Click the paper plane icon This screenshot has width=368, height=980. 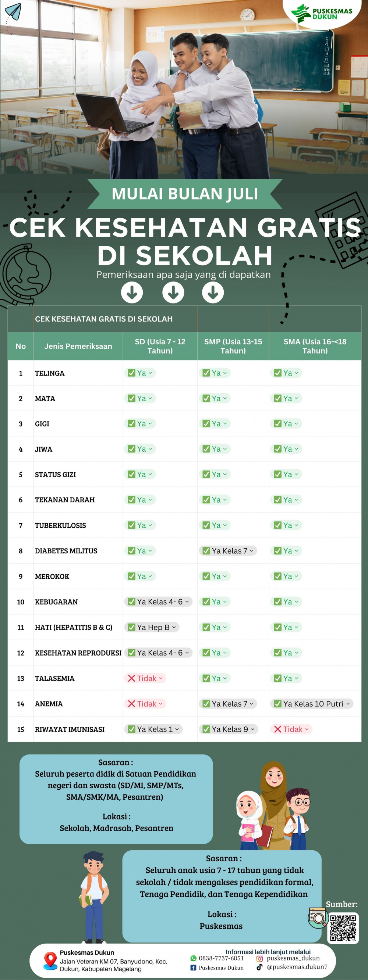coord(13,11)
